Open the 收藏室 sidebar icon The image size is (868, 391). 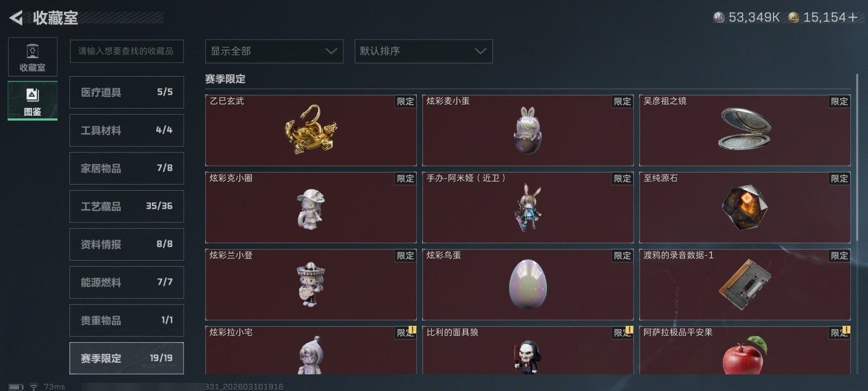(33, 57)
